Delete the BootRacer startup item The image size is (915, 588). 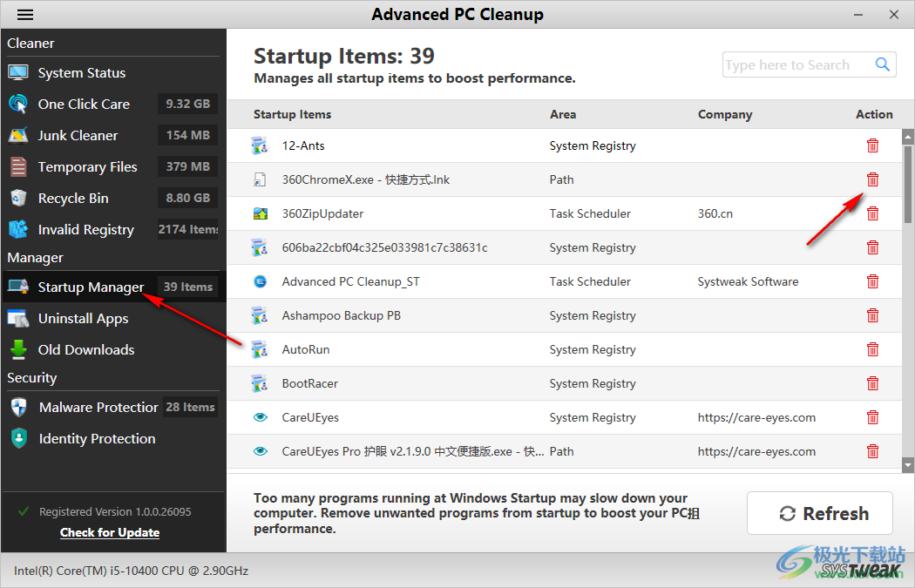pos(872,383)
